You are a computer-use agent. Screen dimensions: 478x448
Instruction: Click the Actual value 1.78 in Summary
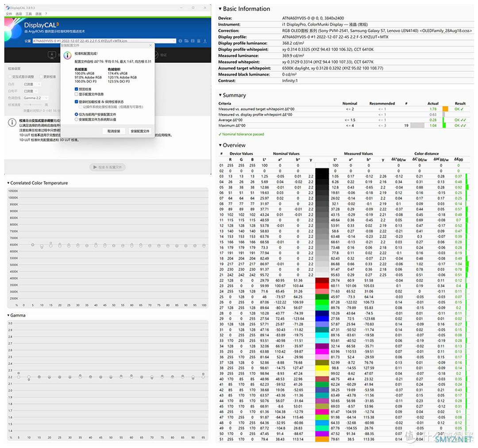click(433, 109)
